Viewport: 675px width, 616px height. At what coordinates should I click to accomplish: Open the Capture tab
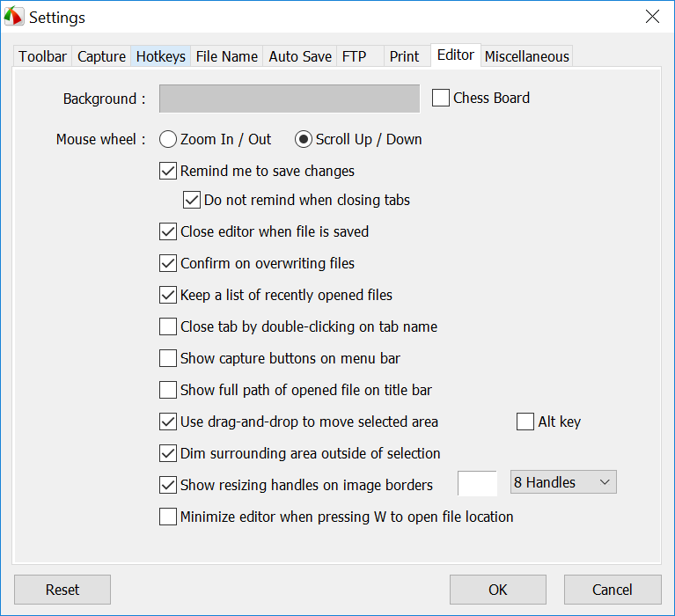point(101,56)
